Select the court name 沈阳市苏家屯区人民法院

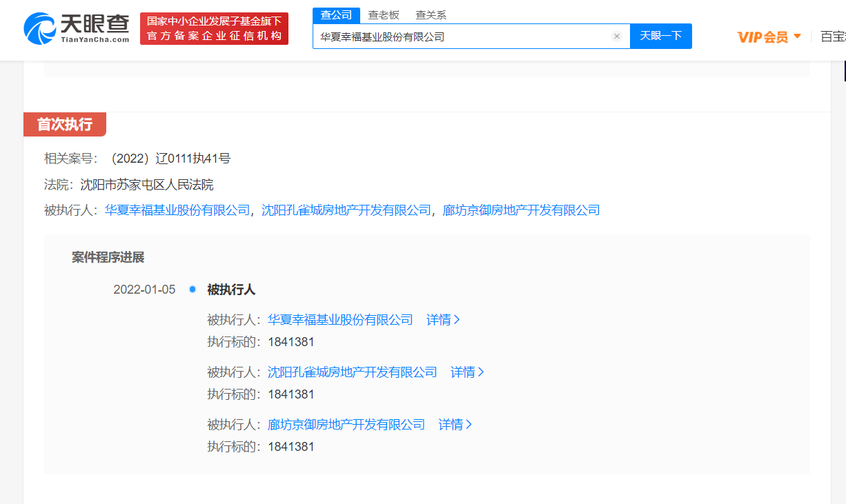[x=147, y=185]
